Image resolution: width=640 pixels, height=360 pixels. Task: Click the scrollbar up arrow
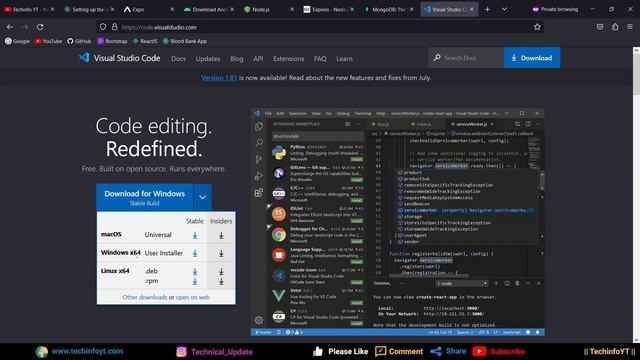pos(636,50)
